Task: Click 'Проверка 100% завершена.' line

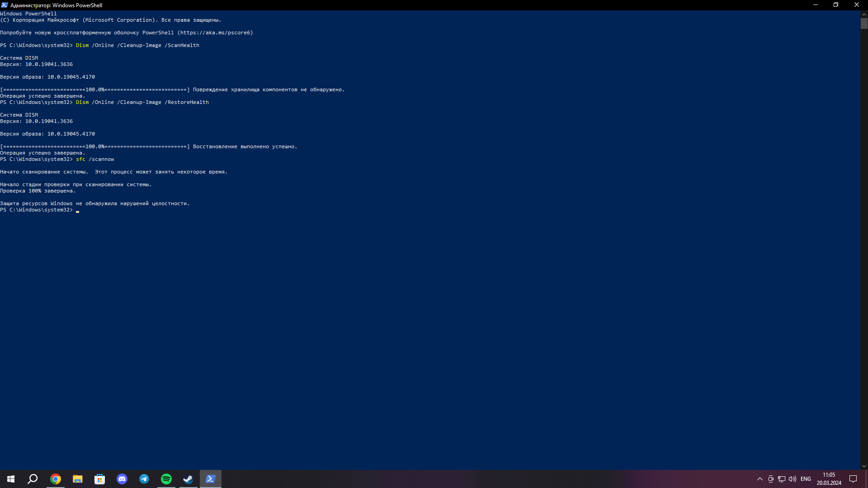Action: pos(38,191)
